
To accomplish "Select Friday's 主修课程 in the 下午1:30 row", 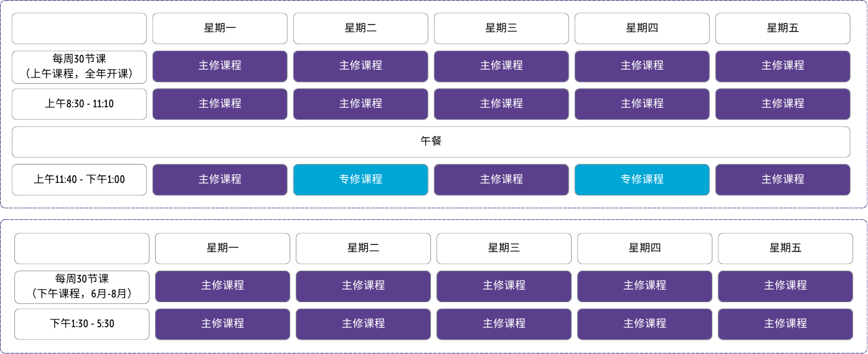I will click(x=785, y=324).
